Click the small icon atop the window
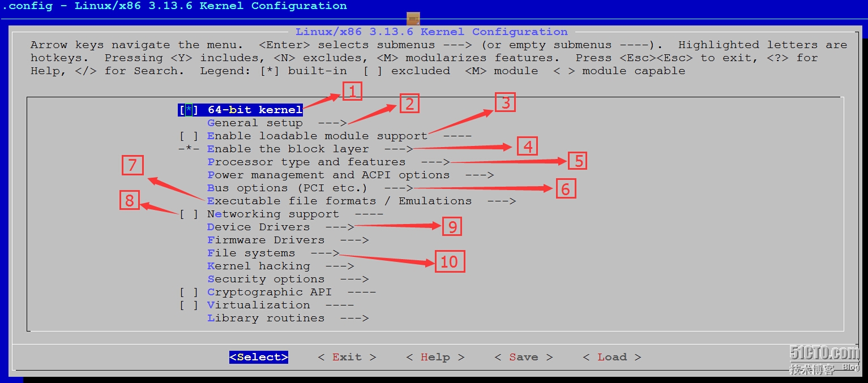Image resolution: width=868 pixels, height=383 pixels. click(x=414, y=19)
